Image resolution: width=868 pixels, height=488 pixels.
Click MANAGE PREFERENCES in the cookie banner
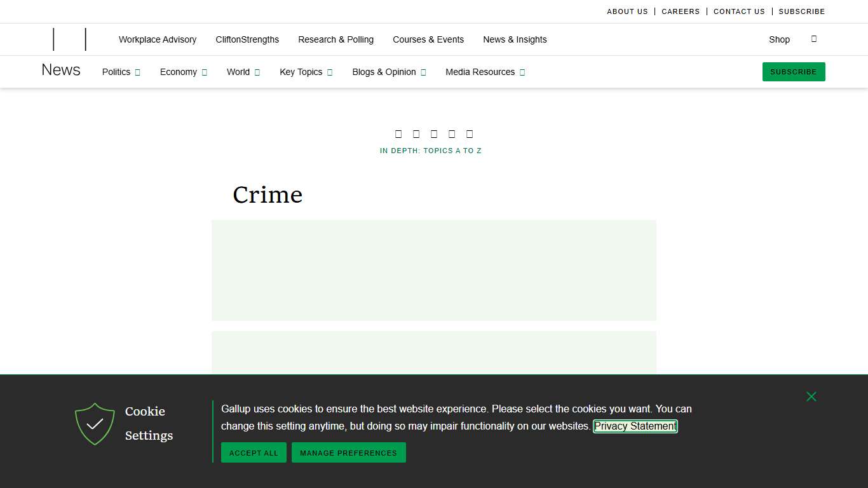pos(348,452)
